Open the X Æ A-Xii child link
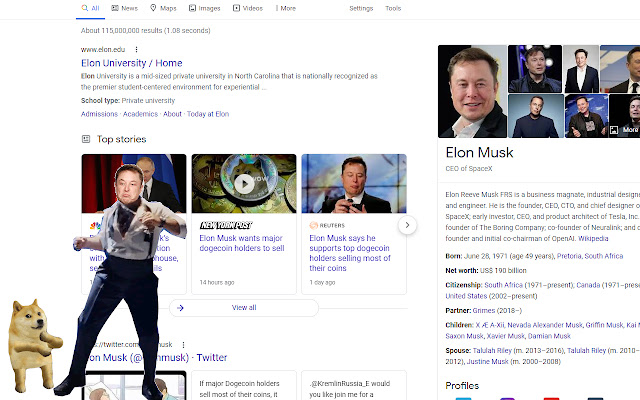This screenshot has height=400, width=640. [x=489, y=325]
